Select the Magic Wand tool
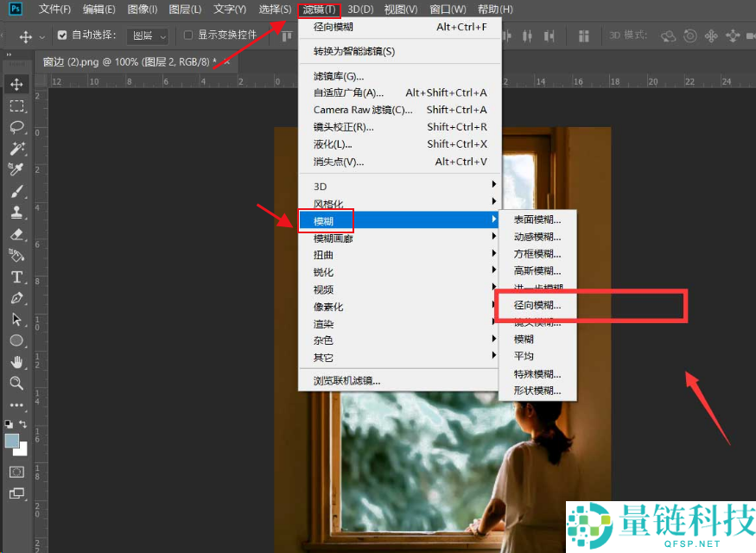The width and height of the screenshot is (756, 553). click(x=16, y=149)
